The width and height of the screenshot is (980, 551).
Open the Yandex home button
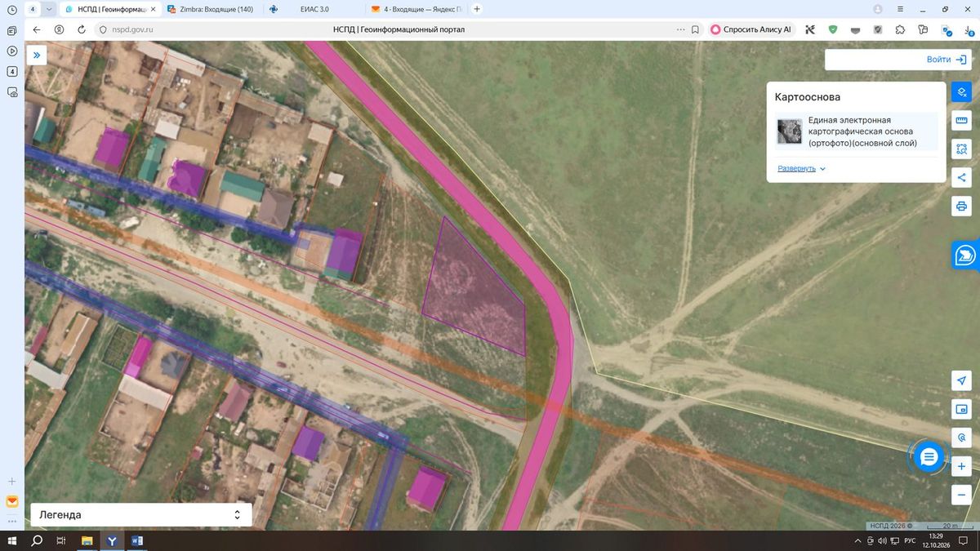tap(60, 29)
